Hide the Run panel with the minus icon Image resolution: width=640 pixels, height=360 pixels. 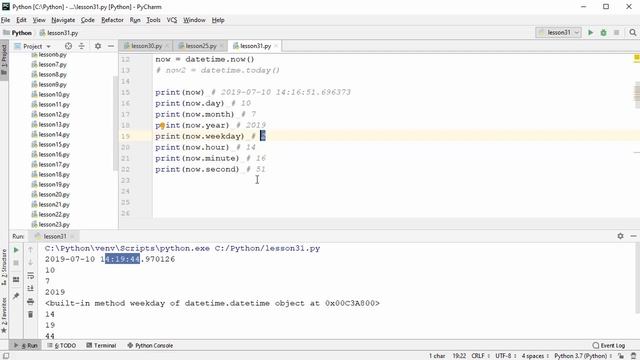633,236
